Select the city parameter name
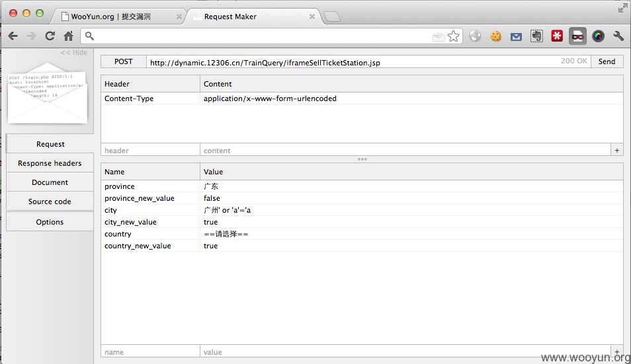 point(150,210)
